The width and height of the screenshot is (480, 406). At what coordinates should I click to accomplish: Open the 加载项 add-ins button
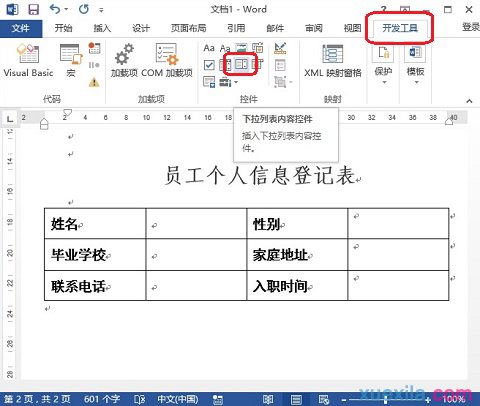point(124,61)
